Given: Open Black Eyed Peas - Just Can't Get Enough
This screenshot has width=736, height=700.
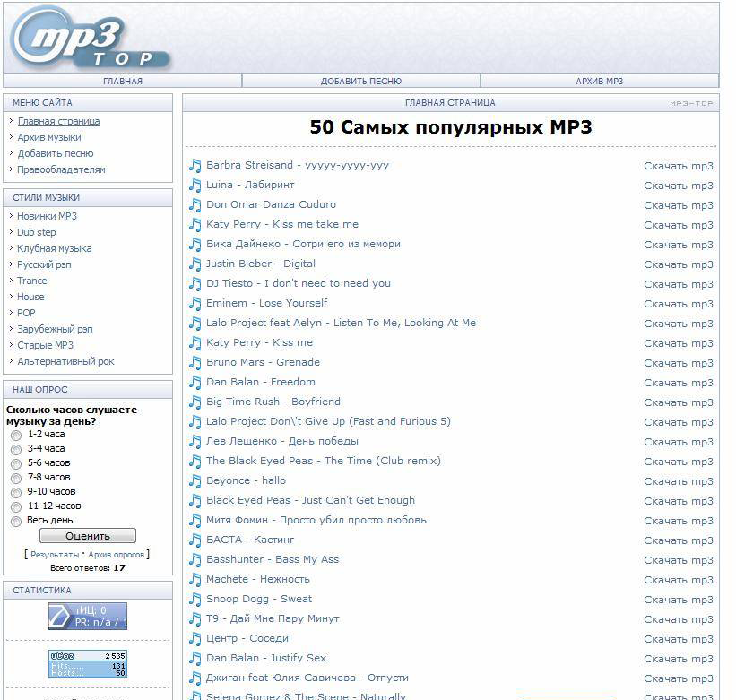Looking at the screenshot, I should pos(310,500).
